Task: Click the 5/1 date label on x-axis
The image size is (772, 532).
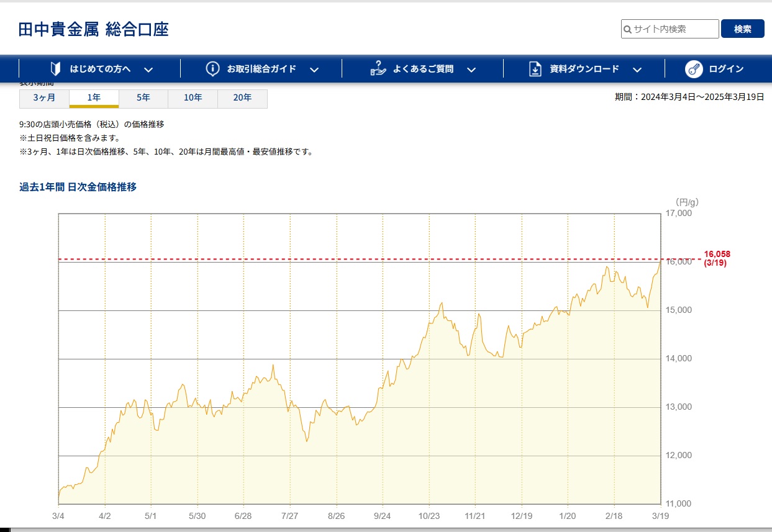Action: coord(151,516)
